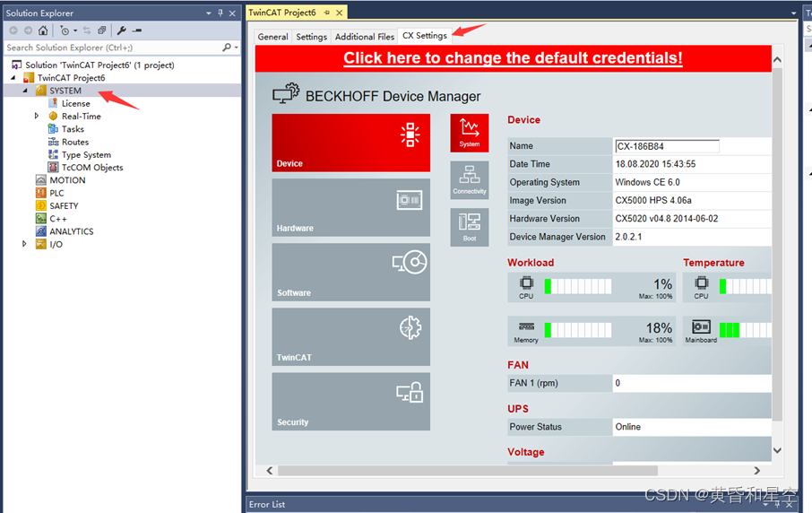Image resolution: width=812 pixels, height=513 pixels.
Task: Select the Real-Time item
Action: pos(82,116)
